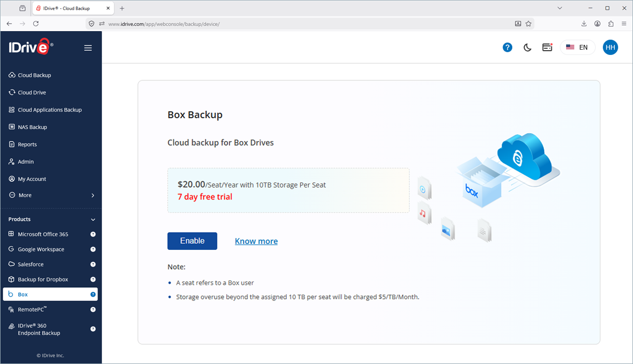Click the IDrive logo

point(31,47)
